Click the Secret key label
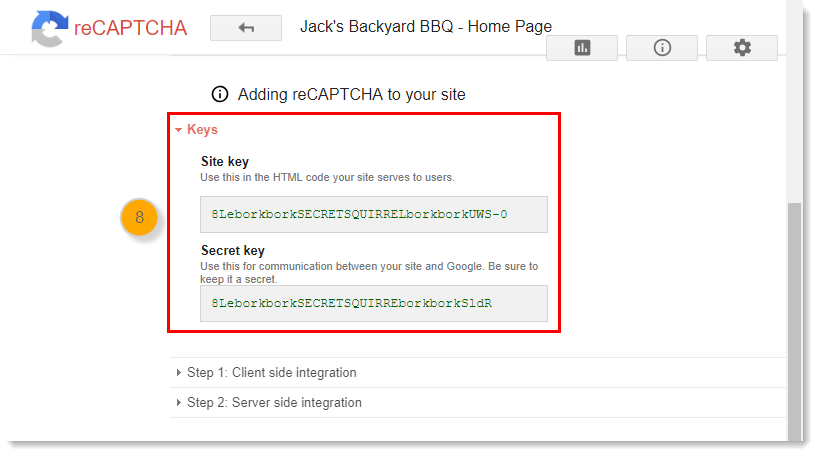This screenshot has height=456, width=818. [x=232, y=250]
